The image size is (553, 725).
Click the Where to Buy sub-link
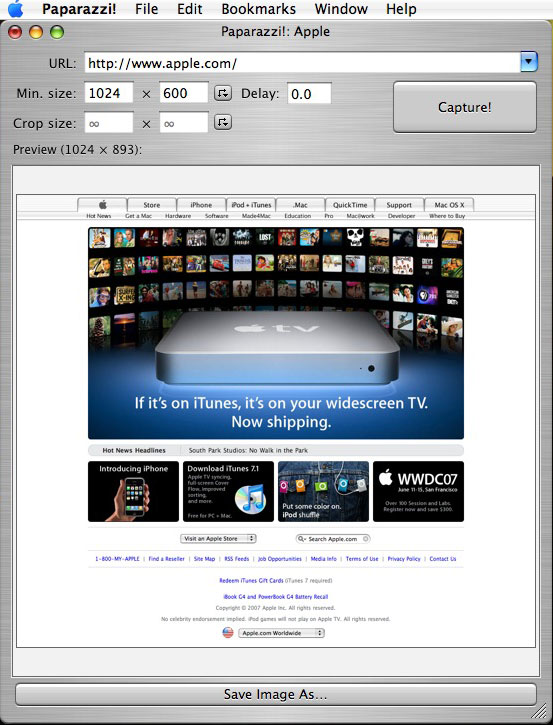click(447, 216)
